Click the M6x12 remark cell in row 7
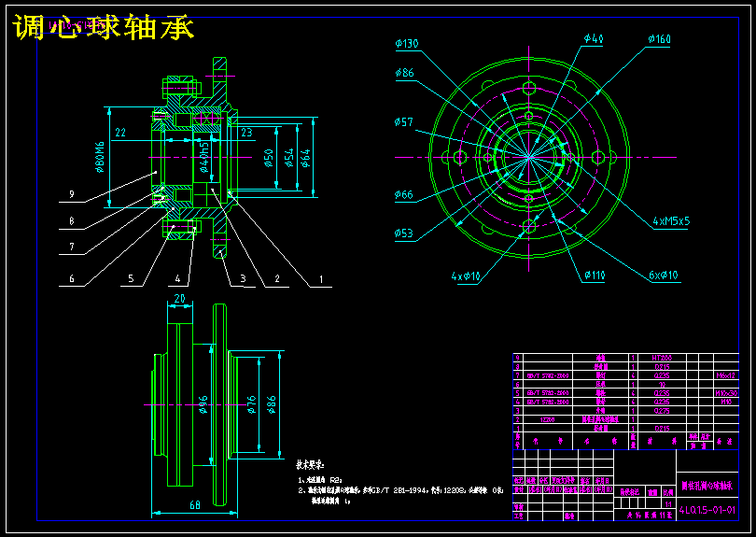Viewport: 756px width, 537px height. pos(725,375)
